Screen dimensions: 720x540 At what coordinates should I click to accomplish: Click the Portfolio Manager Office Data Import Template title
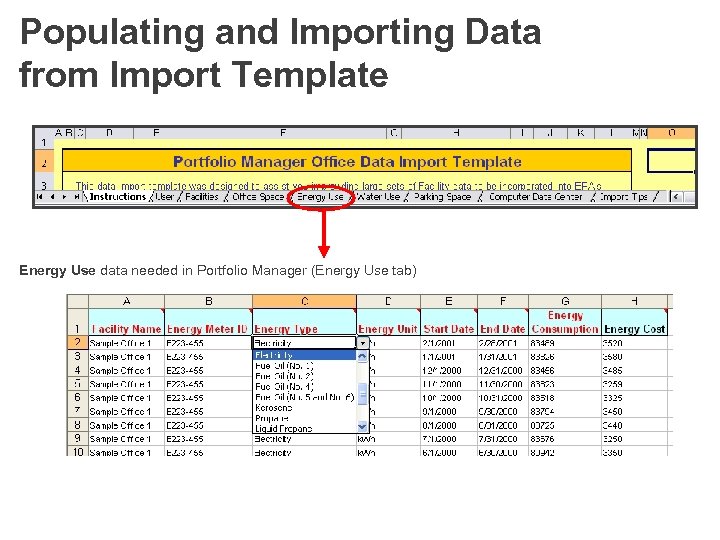pos(347,162)
